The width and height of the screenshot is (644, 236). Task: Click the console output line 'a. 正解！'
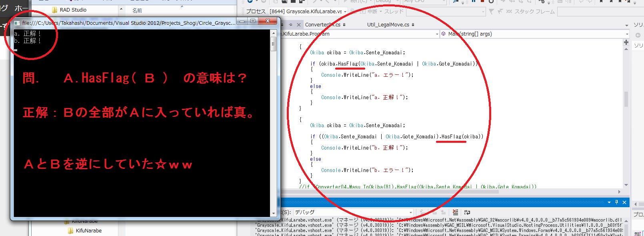pyautogui.click(x=28, y=34)
